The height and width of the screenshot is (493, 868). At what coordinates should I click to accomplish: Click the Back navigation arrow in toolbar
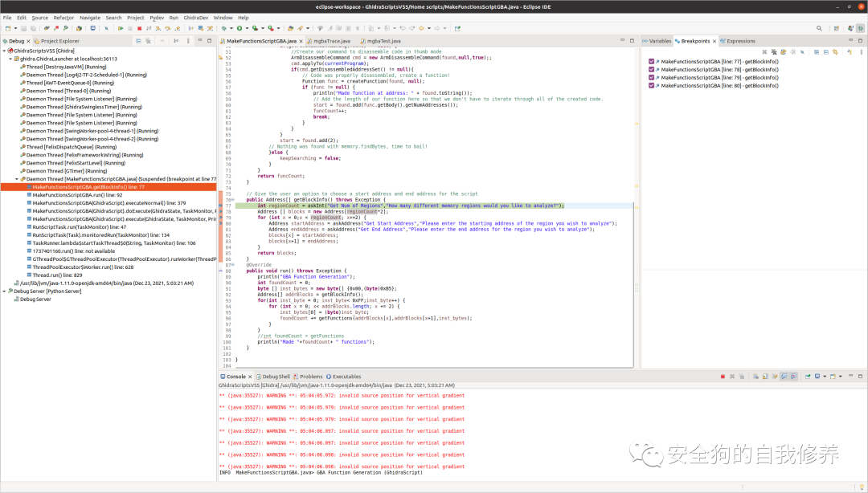[420, 28]
